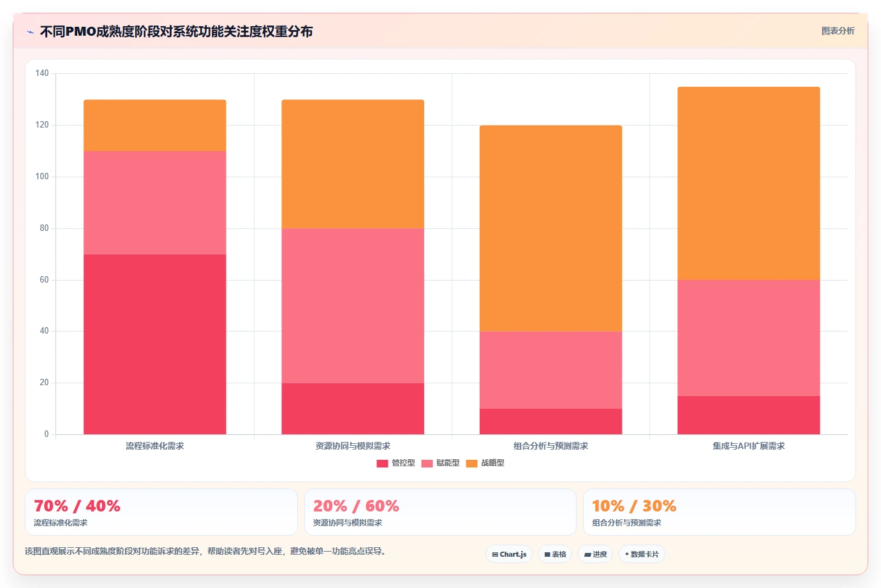Screen dimensions: 881x588
Task: Click the 战略型 segment of 集成与API扩展需求 bar
Action: [x=749, y=183]
